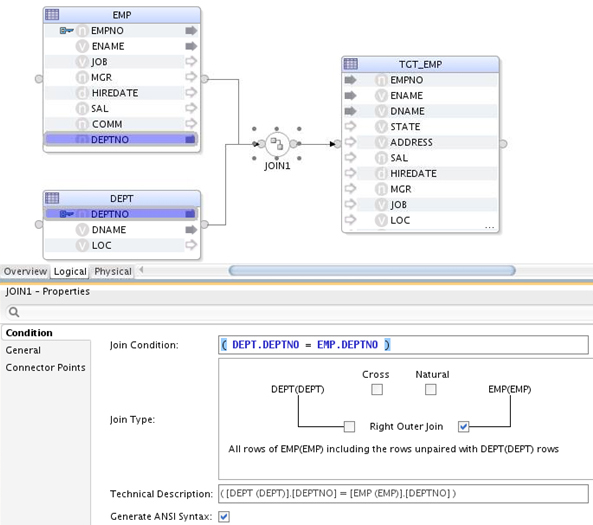593x525 pixels.
Task: Enable the Natural join checkbox
Action: (x=430, y=389)
